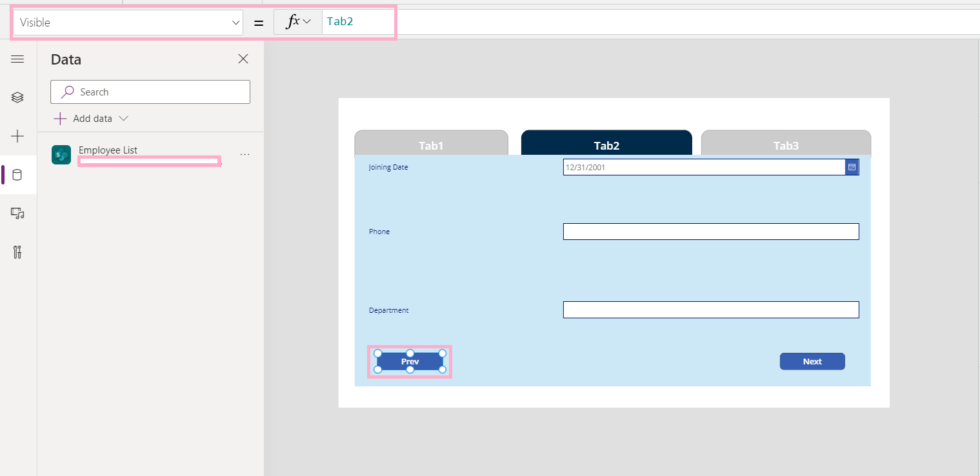Click the Employee List connector icon
The width and height of the screenshot is (980, 476).
point(61,155)
